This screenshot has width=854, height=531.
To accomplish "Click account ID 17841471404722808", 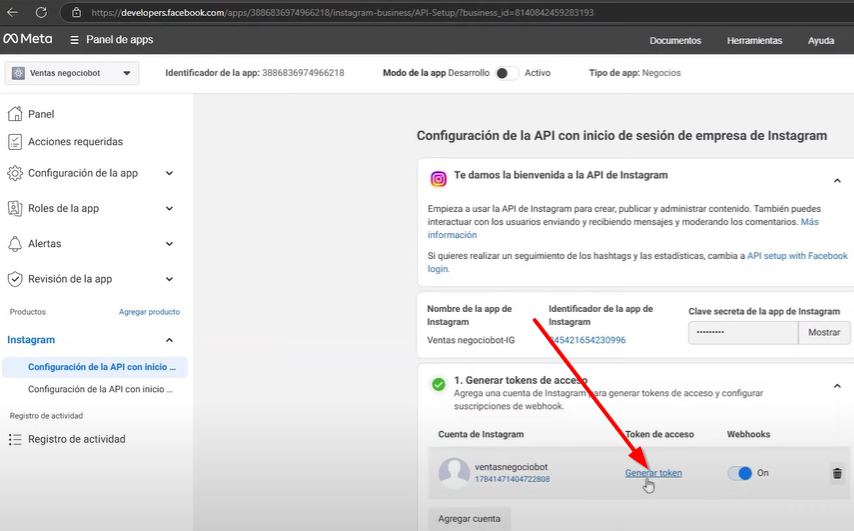I will 512,479.
